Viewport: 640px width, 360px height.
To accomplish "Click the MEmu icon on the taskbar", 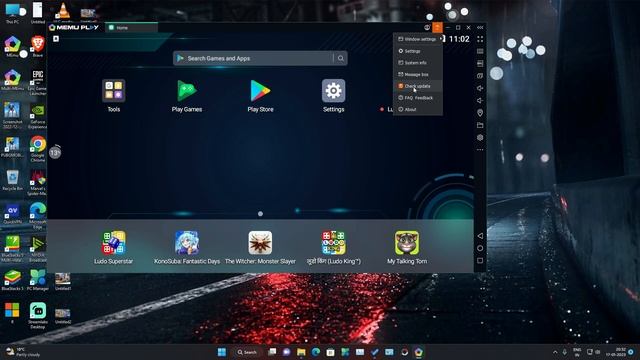I will point(418,352).
